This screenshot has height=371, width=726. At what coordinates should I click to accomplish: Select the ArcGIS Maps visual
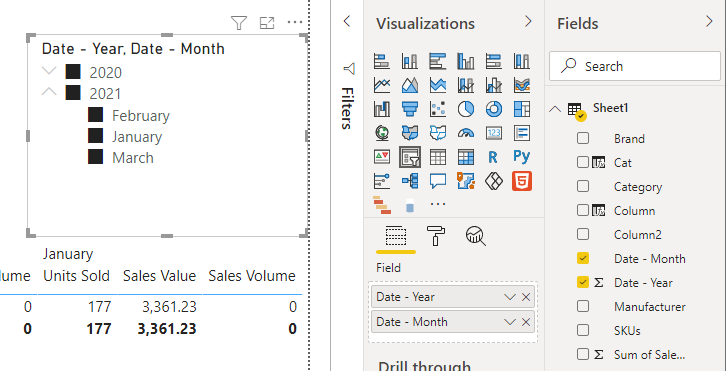(x=466, y=181)
